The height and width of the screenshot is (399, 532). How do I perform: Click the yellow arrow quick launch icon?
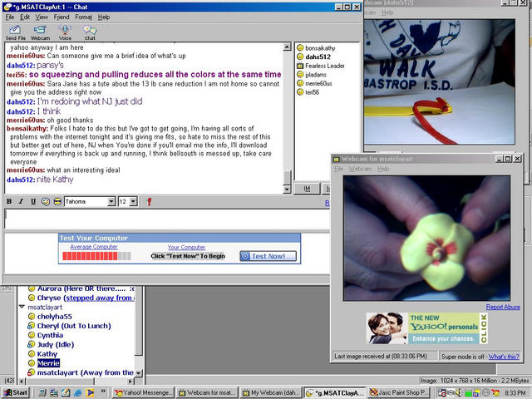pyautogui.click(x=90, y=392)
